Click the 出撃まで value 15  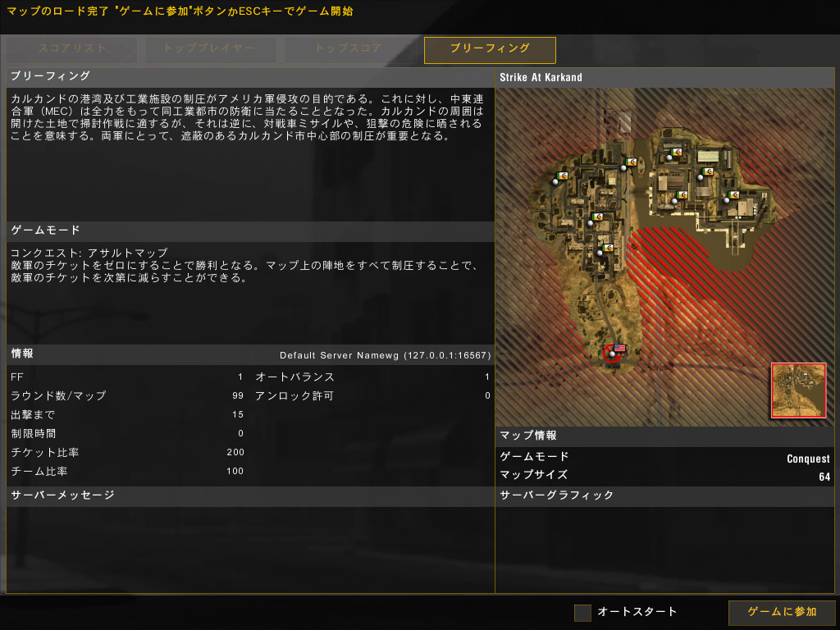coord(238,414)
